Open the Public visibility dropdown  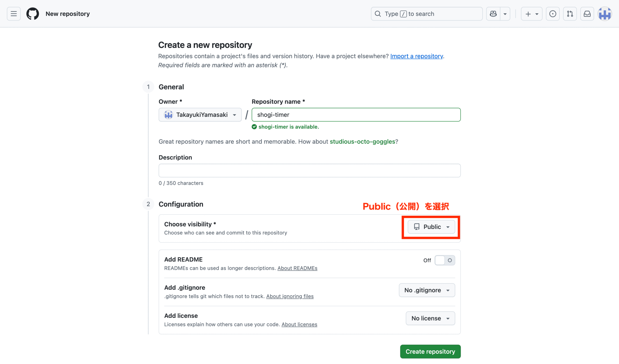[x=431, y=227]
